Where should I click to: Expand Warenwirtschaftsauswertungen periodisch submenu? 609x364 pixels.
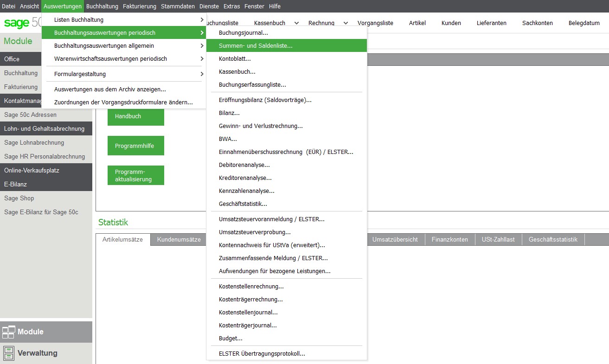click(124, 58)
